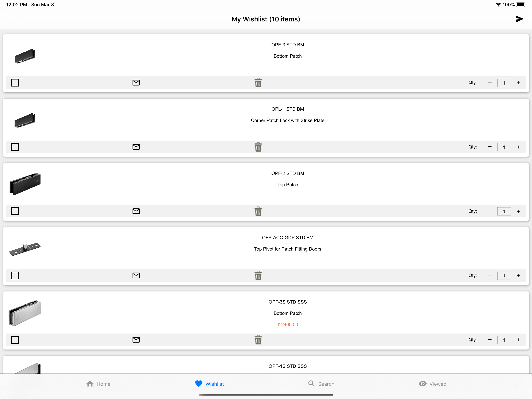Increase quantity for OPF-3 STD BM
The height and width of the screenshot is (399, 532).
tap(518, 83)
